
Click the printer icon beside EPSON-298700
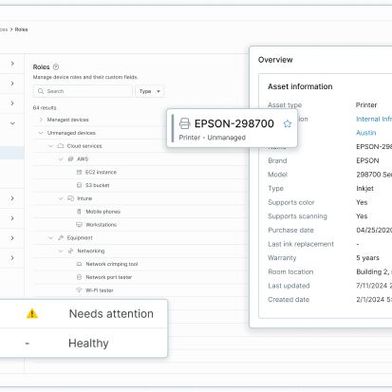click(x=184, y=123)
